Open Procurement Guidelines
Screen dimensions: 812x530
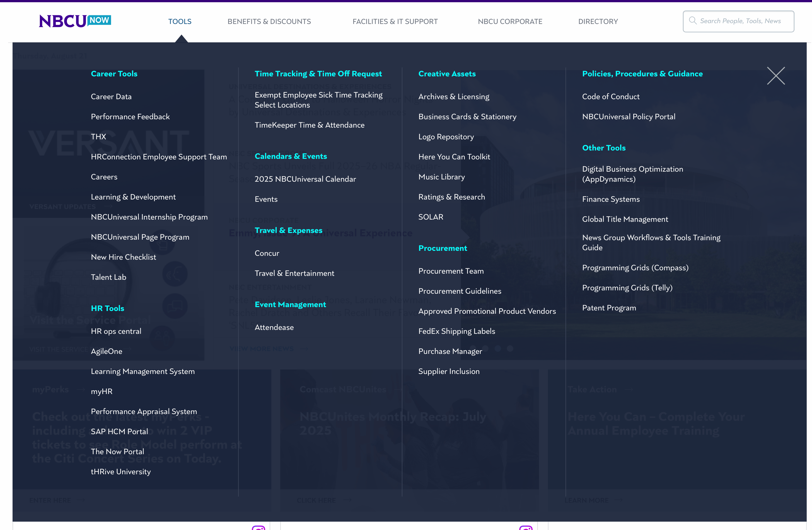point(460,291)
